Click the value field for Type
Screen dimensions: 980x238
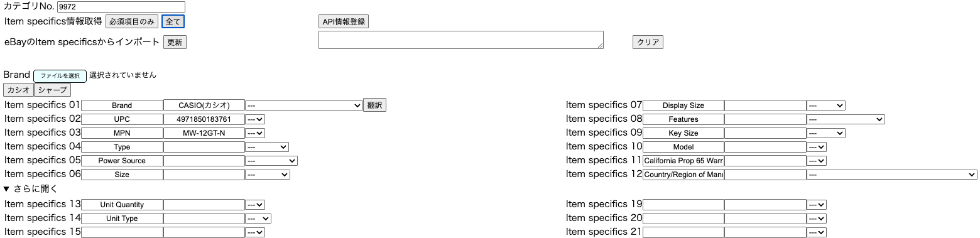(204, 147)
